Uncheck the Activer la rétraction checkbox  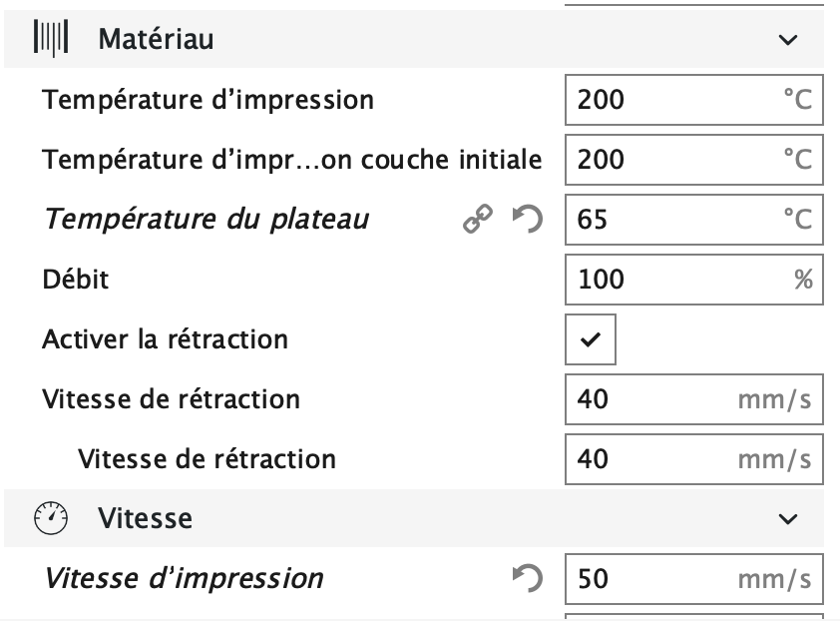591,339
